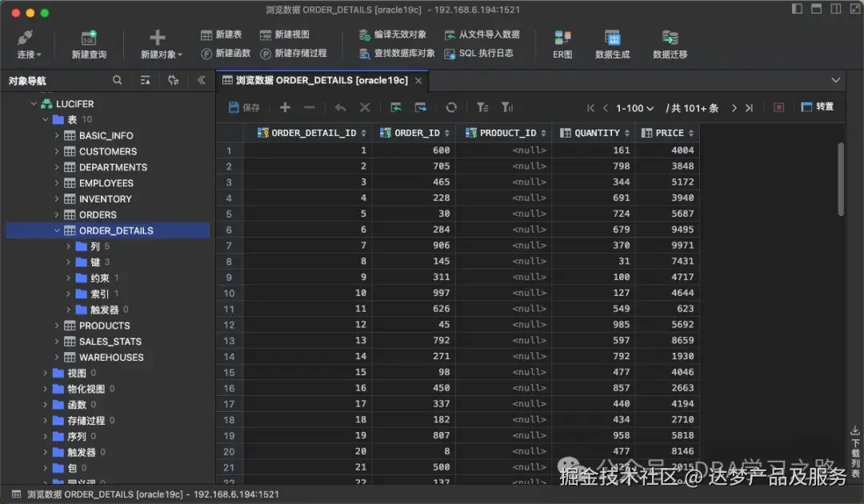This screenshot has width=864, height=504.
Task: Collapse the 表 tables folder
Action: click(x=45, y=119)
